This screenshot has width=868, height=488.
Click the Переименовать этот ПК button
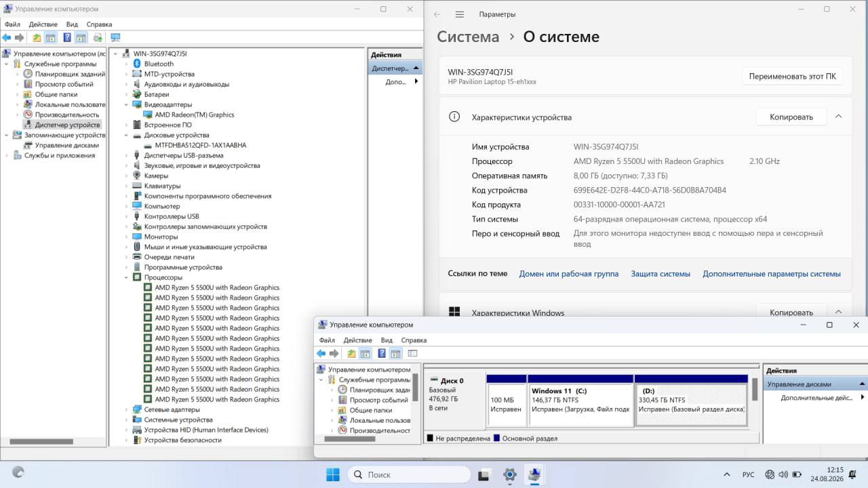(x=792, y=77)
